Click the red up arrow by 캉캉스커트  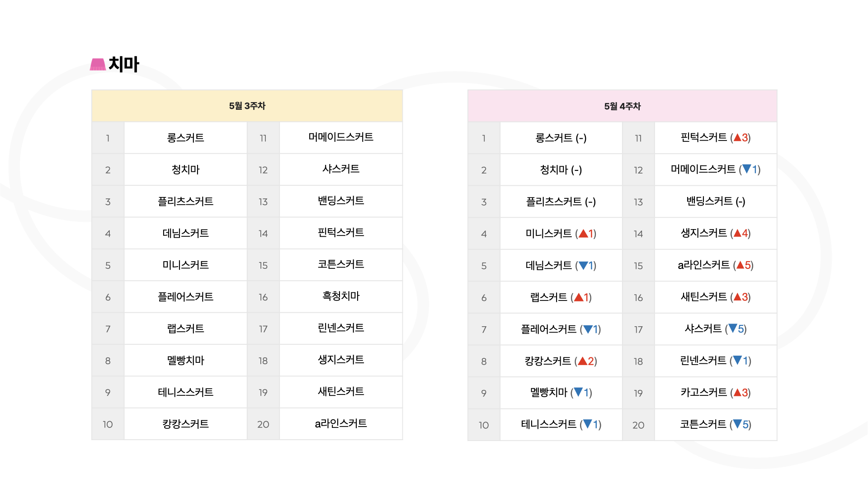pos(583,361)
